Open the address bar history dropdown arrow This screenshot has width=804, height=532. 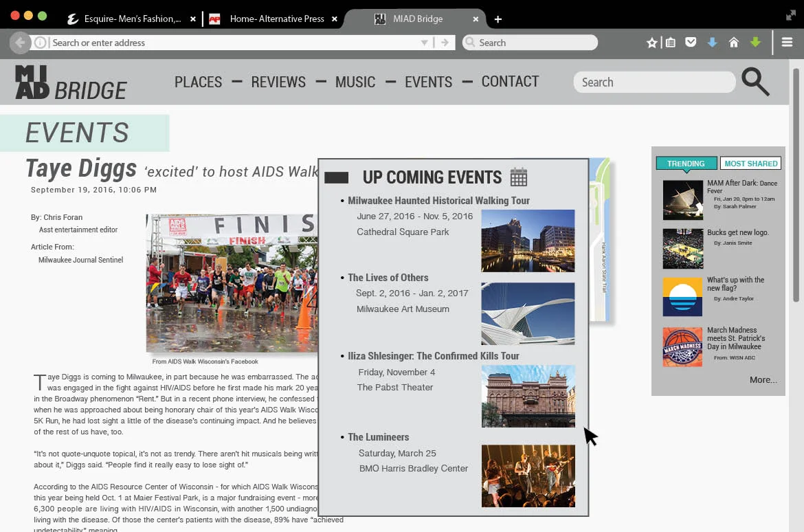point(424,43)
